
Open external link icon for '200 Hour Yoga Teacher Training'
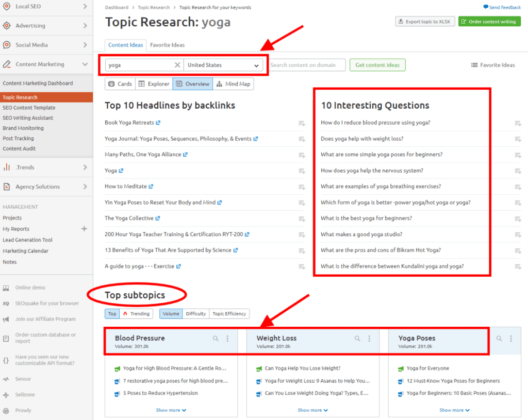coord(247,234)
